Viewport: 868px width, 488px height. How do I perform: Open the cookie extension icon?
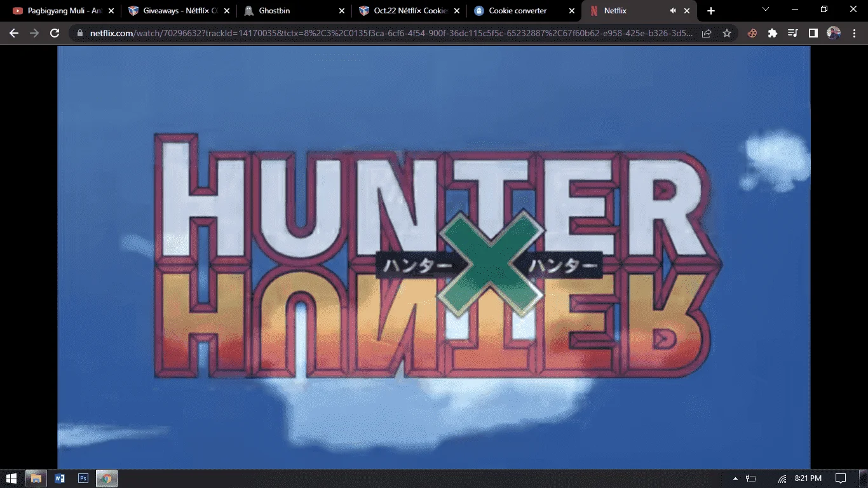752,33
